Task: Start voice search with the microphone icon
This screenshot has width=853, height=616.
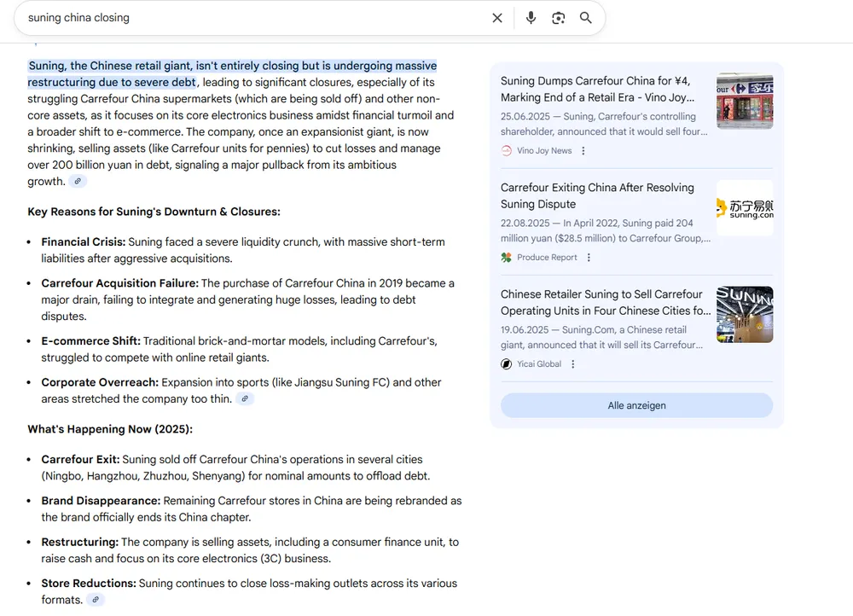Action: (x=531, y=18)
